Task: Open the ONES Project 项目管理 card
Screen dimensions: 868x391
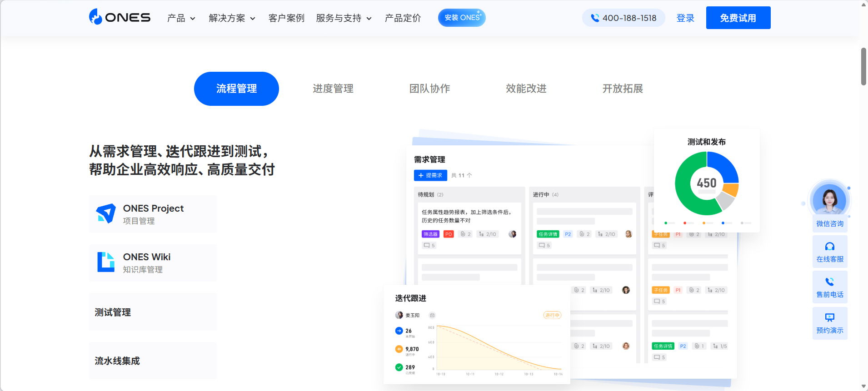Action: click(x=153, y=214)
